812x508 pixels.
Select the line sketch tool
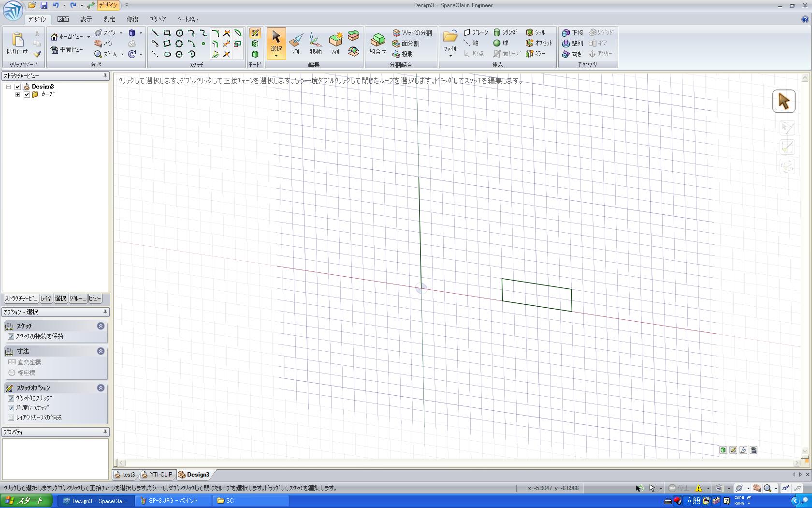pyautogui.click(x=155, y=33)
